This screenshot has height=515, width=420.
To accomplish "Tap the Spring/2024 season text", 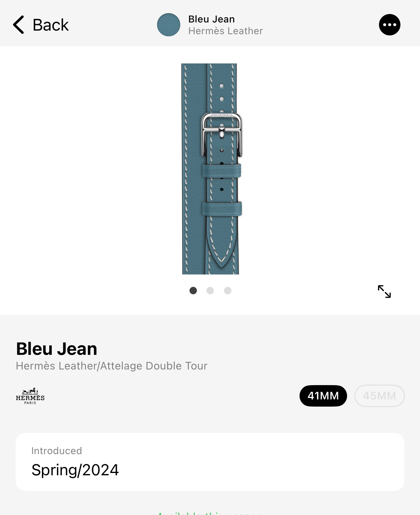I will click(x=75, y=470).
